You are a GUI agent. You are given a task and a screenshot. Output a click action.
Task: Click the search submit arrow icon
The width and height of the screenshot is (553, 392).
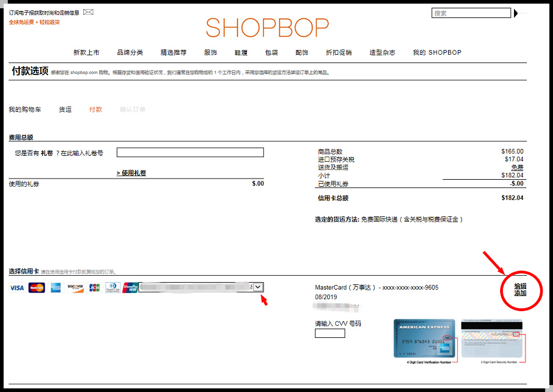click(x=516, y=13)
